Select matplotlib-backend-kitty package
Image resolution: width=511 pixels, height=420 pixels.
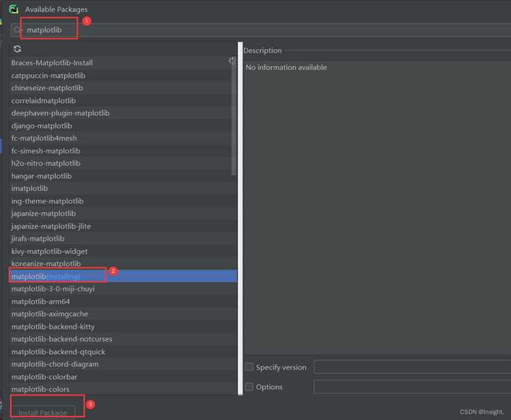123,327
